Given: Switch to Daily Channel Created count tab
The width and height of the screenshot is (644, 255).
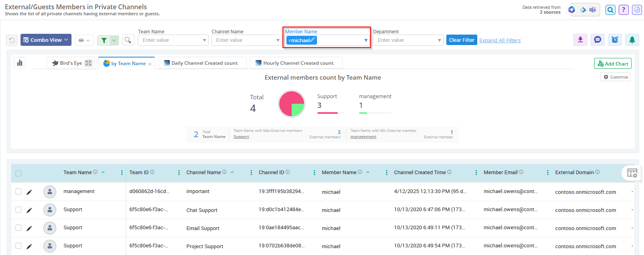Looking at the screenshot, I should 202,63.
